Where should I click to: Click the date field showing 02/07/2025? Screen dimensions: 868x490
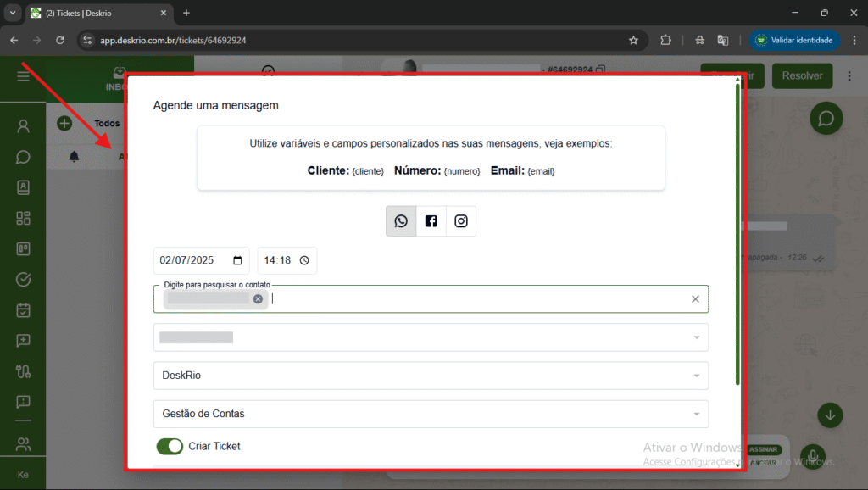201,260
